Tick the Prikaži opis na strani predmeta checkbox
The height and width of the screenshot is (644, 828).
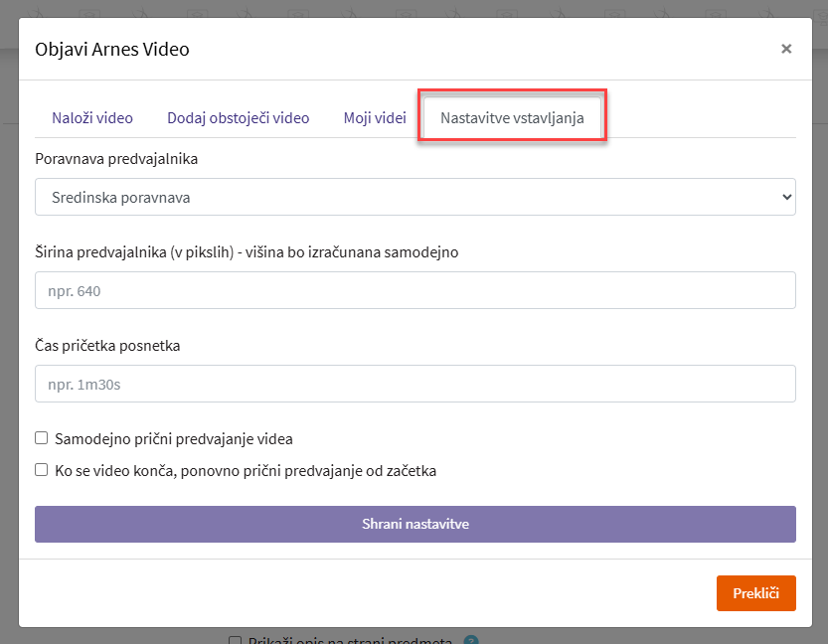pos(235,641)
